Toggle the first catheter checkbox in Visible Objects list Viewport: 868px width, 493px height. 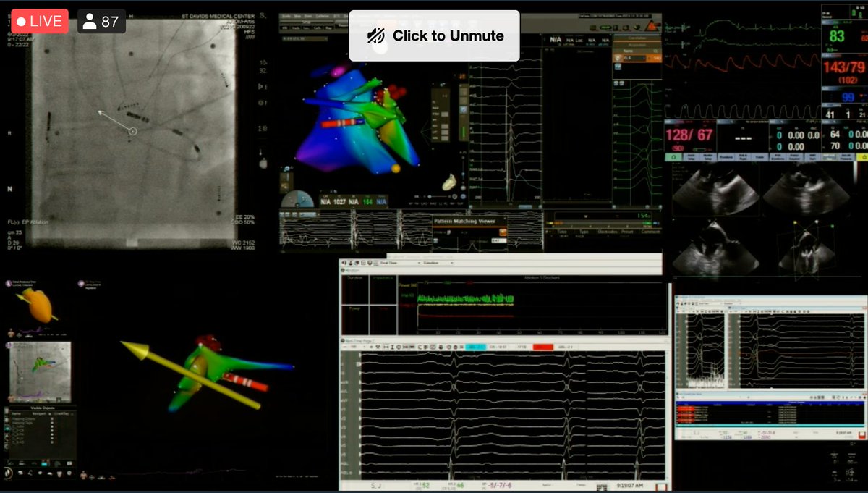51,426
